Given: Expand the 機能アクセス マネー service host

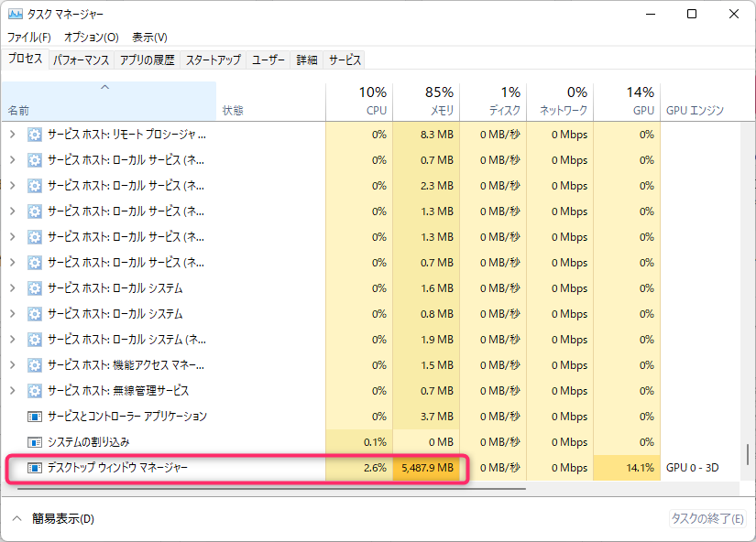Looking at the screenshot, I should pyautogui.click(x=13, y=365).
